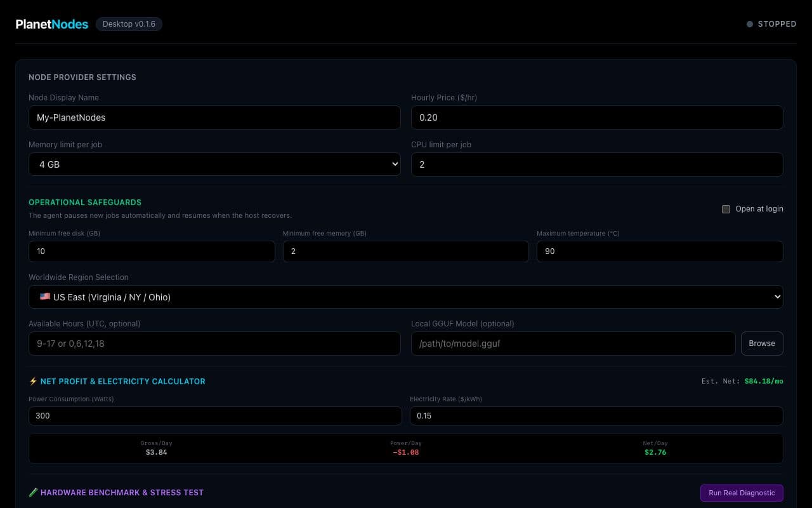
Task: Click the NODE PROVIDER SETTINGS heading
Action: [82, 77]
